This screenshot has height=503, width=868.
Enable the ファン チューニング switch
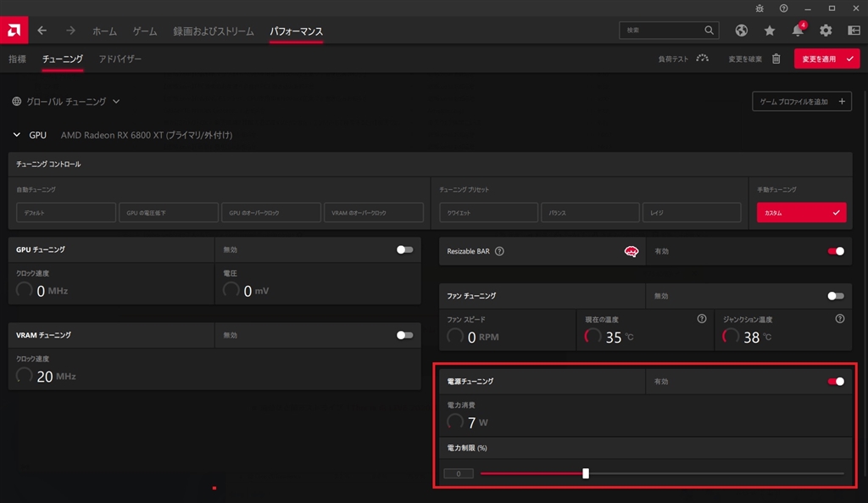[836, 296]
